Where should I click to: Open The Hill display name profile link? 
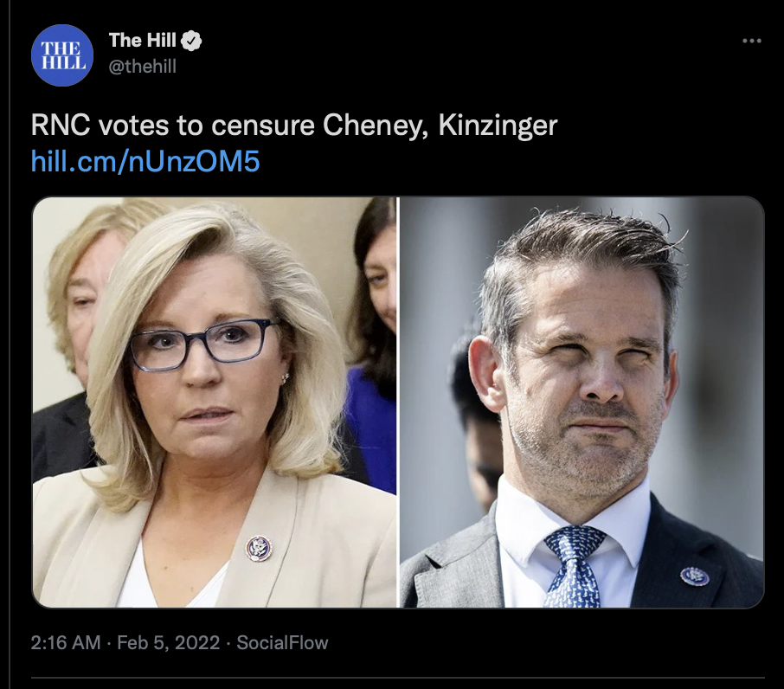point(143,41)
